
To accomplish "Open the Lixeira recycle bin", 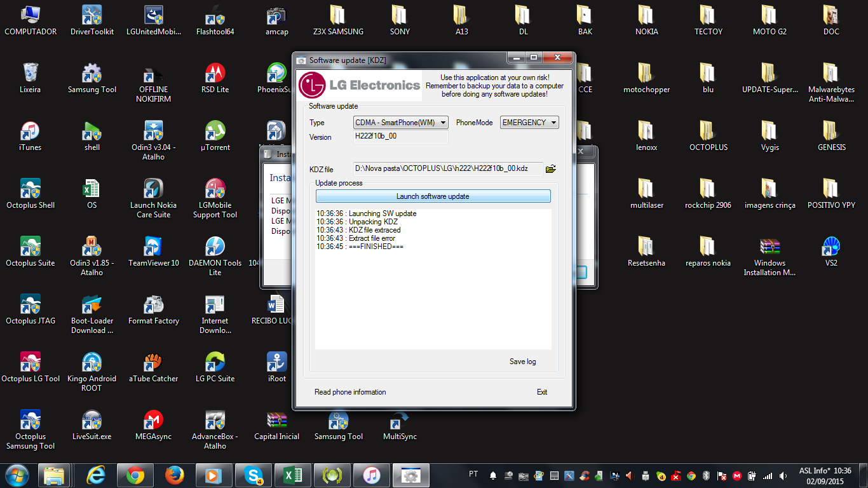I will pos(30,78).
